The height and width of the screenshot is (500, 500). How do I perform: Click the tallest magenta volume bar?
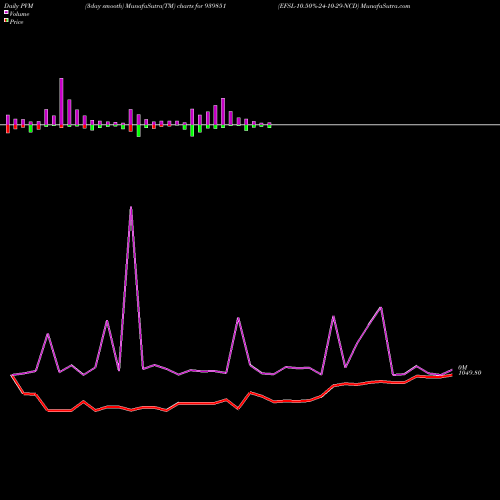[61, 102]
